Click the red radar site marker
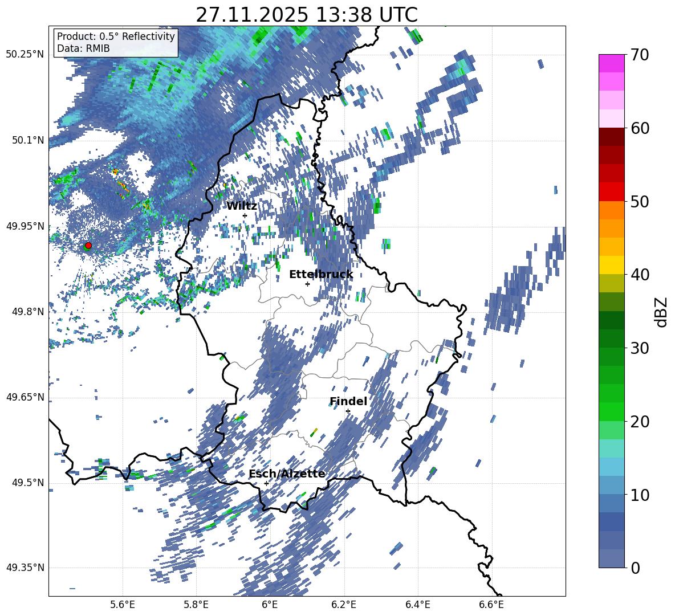The image size is (675, 616). (x=88, y=246)
